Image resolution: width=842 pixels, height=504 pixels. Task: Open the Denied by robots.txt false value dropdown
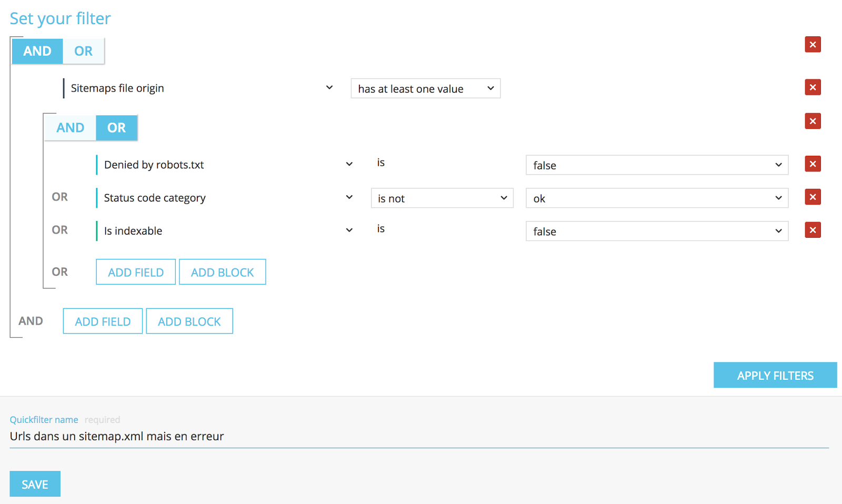click(x=656, y=165)
